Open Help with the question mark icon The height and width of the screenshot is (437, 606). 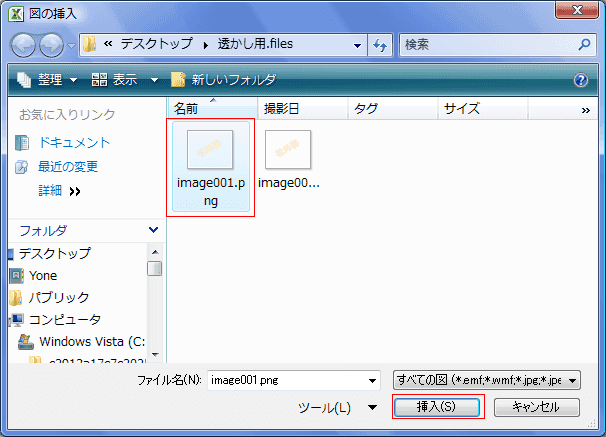coord(581,80)
